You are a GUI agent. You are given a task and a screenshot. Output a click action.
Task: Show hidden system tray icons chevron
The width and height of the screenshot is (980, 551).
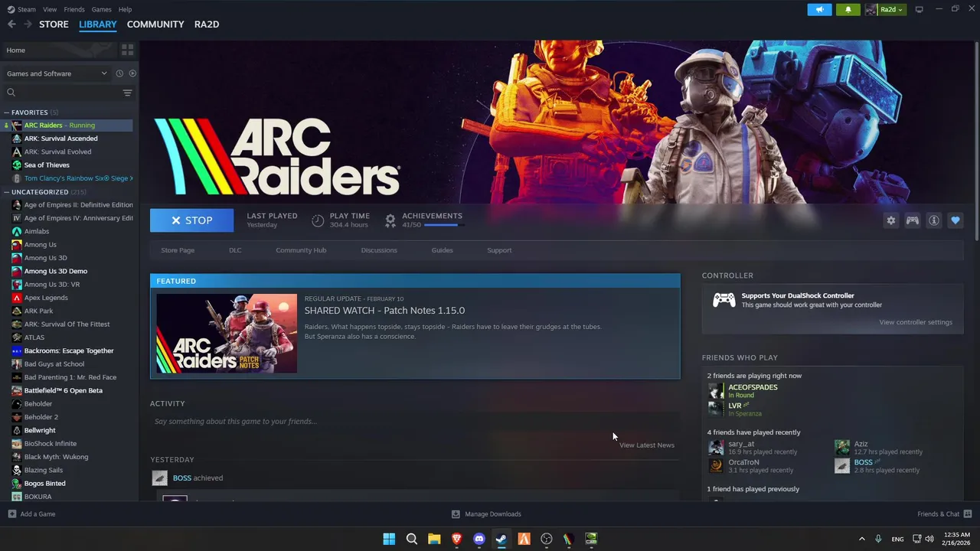[861, 539]
